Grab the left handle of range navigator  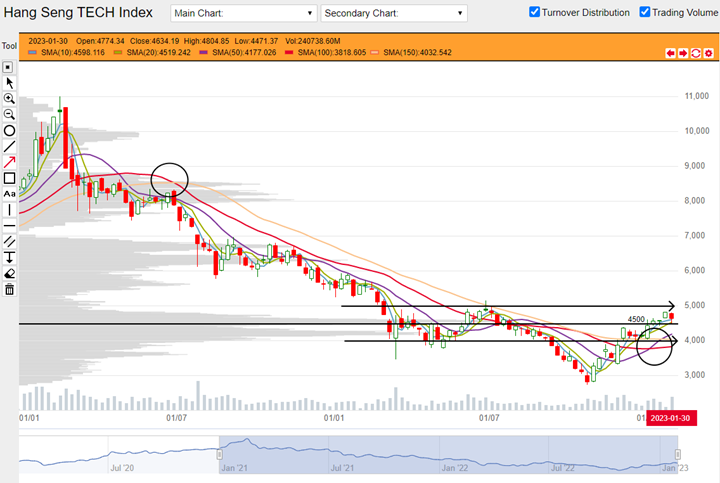pyautogui.click(x=219, y=455)
